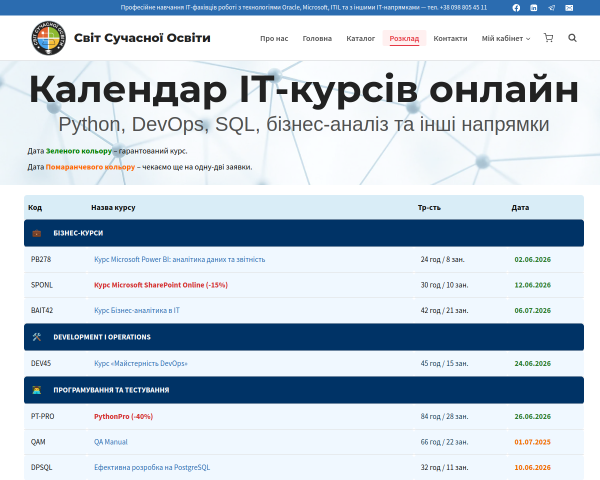The width and height of the screenshot is (600, 480).
Task: Click the duration 30 год / 10 зан.
Action: [445, 285]
